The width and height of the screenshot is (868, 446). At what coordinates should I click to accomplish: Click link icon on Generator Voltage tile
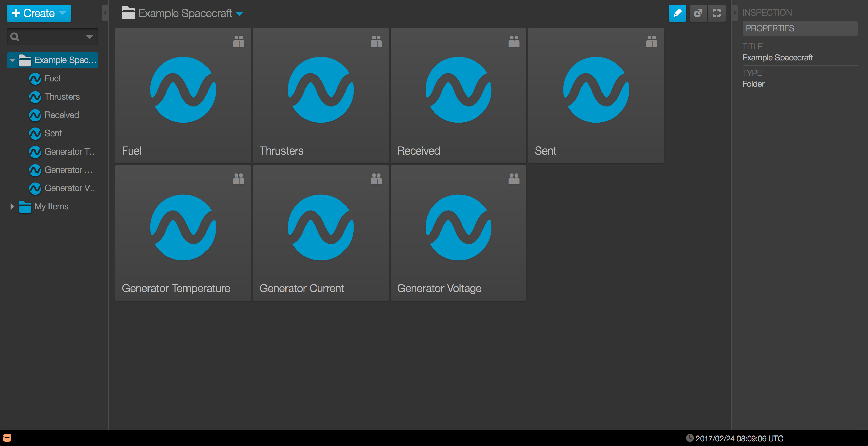[x=514, y=179]
